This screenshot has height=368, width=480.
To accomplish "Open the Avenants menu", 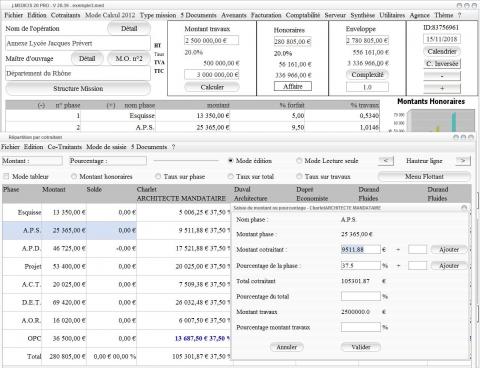I will click(233, 15).
